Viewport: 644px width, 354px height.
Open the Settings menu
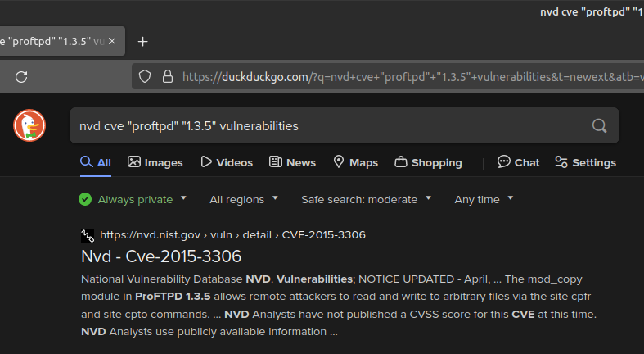click(586, 163)
